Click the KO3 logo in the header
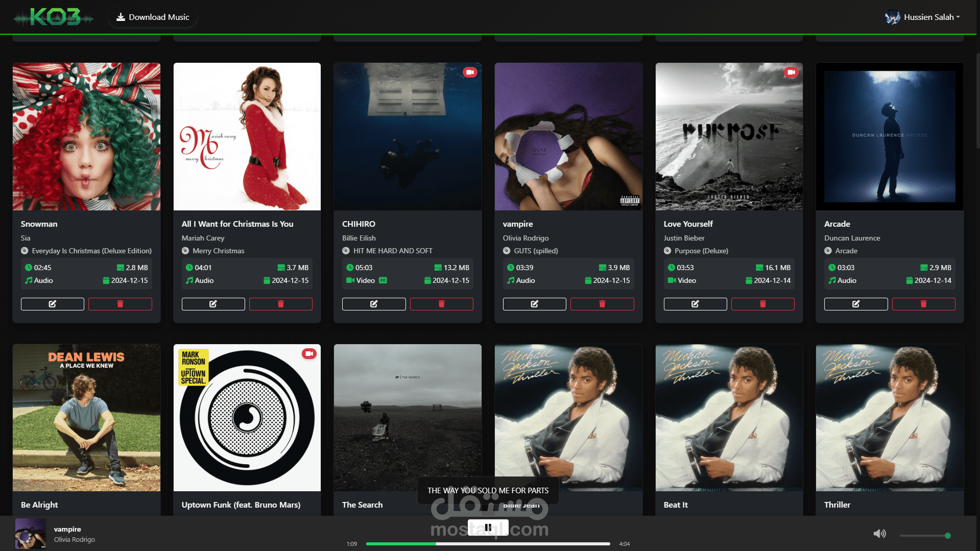The height and width of the screenshot is (551, 980). (x=54, y=17)
